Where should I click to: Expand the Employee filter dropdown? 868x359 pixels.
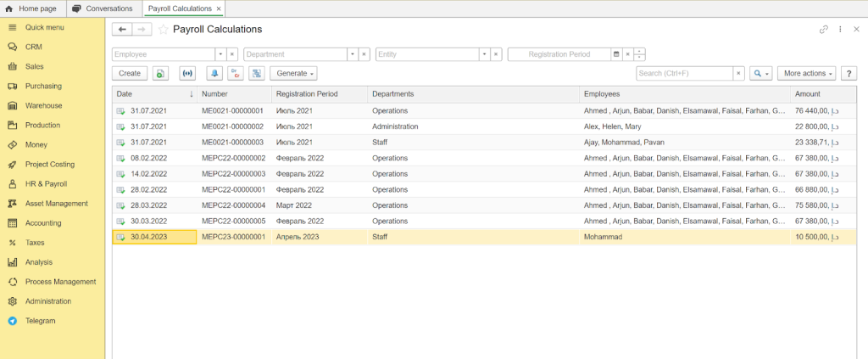(220, 54)
